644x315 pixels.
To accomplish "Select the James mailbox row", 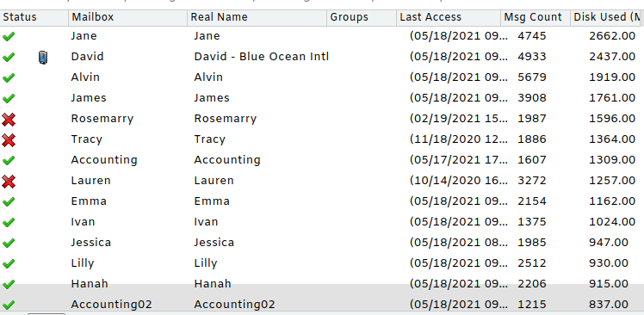I will [x=322, y=98].
